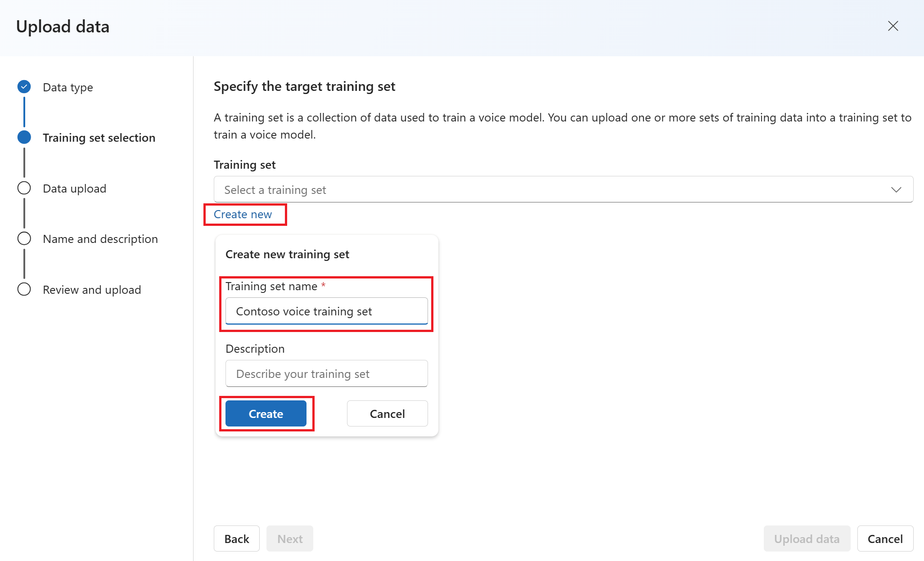Click the Next button

click(x=289, y=539)
